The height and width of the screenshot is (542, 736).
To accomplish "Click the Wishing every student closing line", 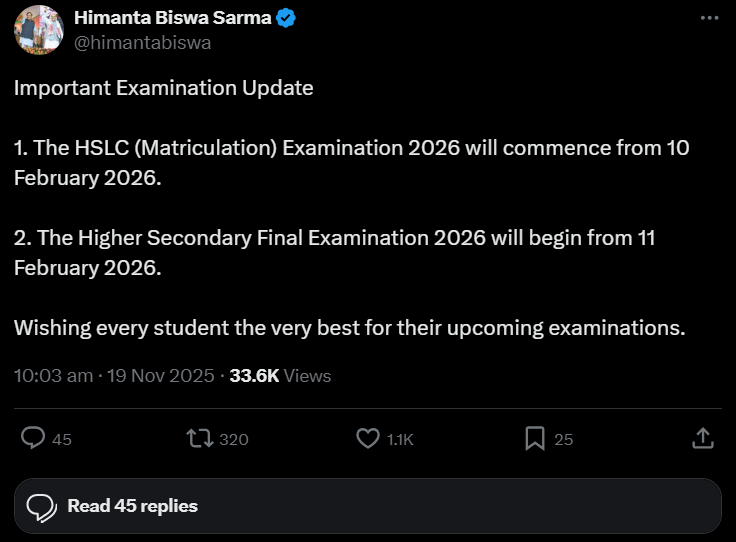I will pyautogui.click(x=349, y=328).
